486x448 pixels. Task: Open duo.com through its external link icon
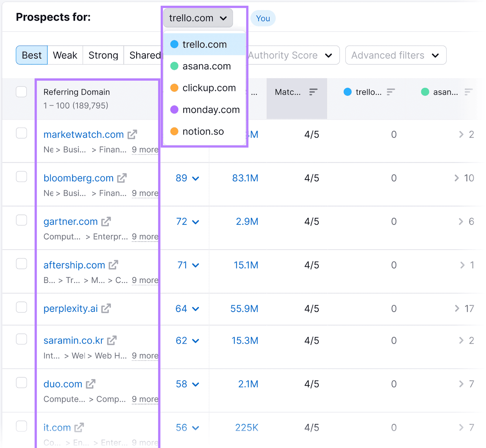(x=91, y=384)
